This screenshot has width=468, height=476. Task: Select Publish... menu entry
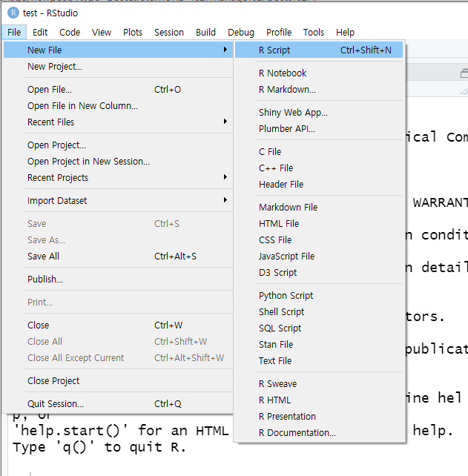click(x=118, y=279)
